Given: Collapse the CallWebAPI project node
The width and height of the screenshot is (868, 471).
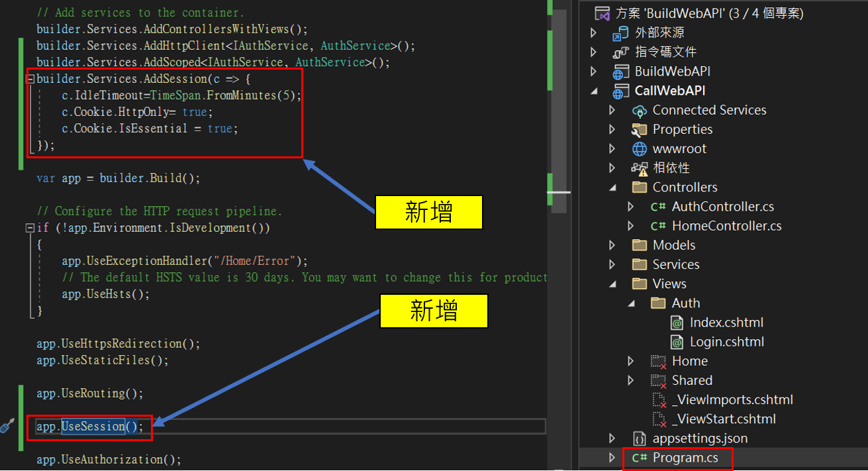Looking at the screenshot, I should (594, 91).
